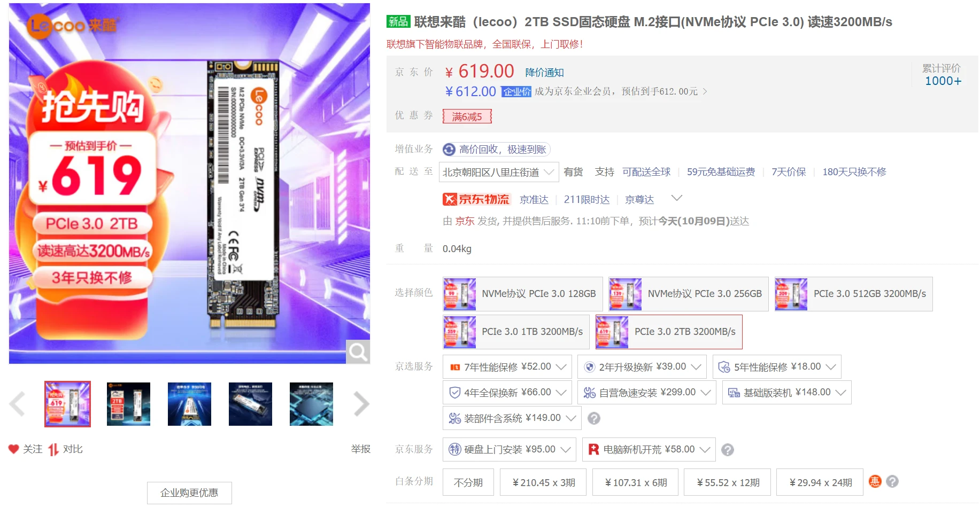
Task: Select PCIe 3.0 2TB 3200MB/s option
Action: click(669, 332)
